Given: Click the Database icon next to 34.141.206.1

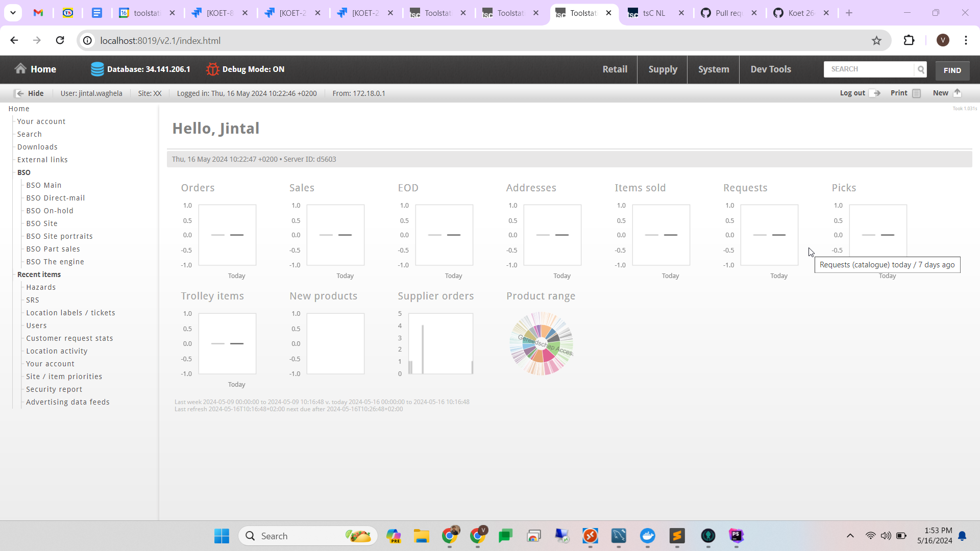Looking at the screenshot, I should pyautogui.click(x=97, y=68).
